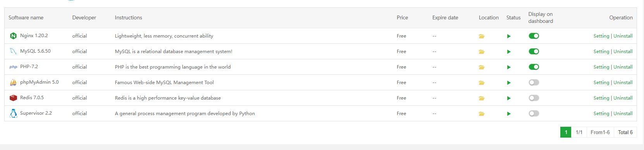Open Redis 7.0.5 folder icon
The width and height of the screenshot is (644, 150).
coord(482,98)
